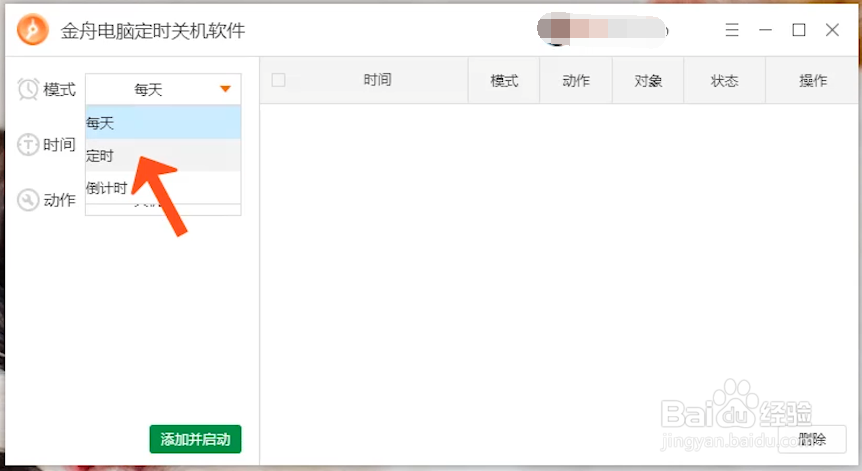Expand the 模式 dropdown arrow
862x471 pixels.
225,89
